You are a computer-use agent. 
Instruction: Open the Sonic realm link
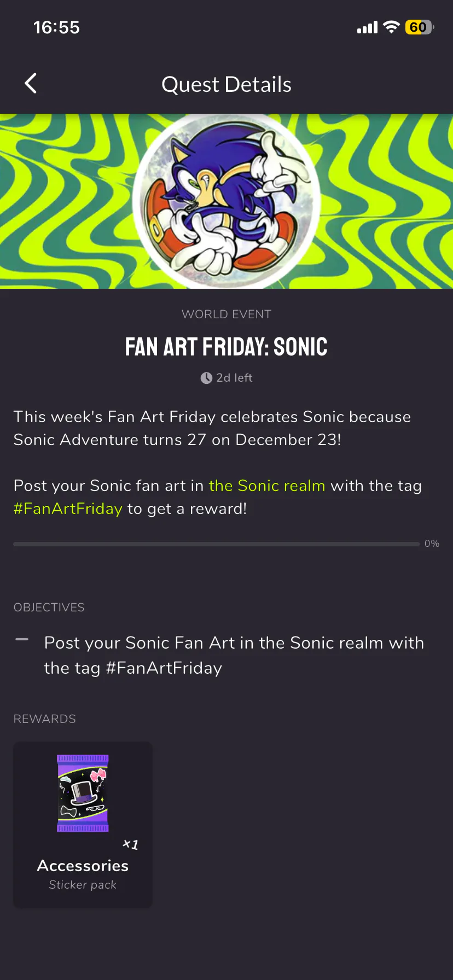(267, 486)
